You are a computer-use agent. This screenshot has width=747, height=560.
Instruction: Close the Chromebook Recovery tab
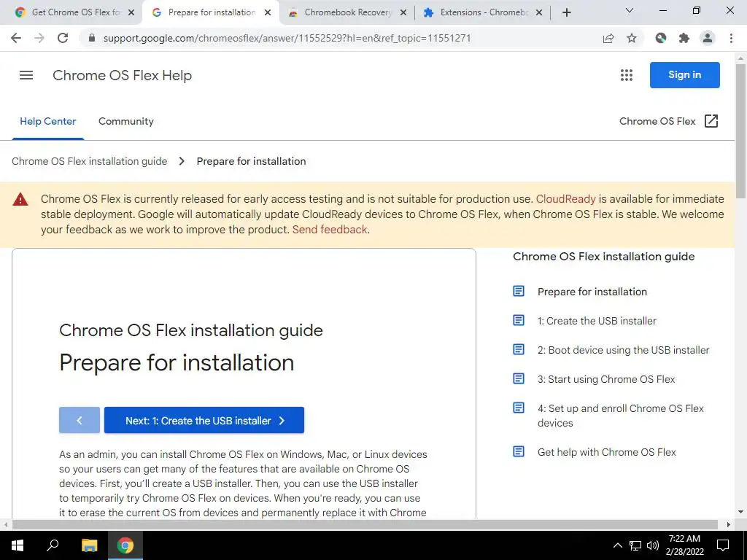click(403, 13)
